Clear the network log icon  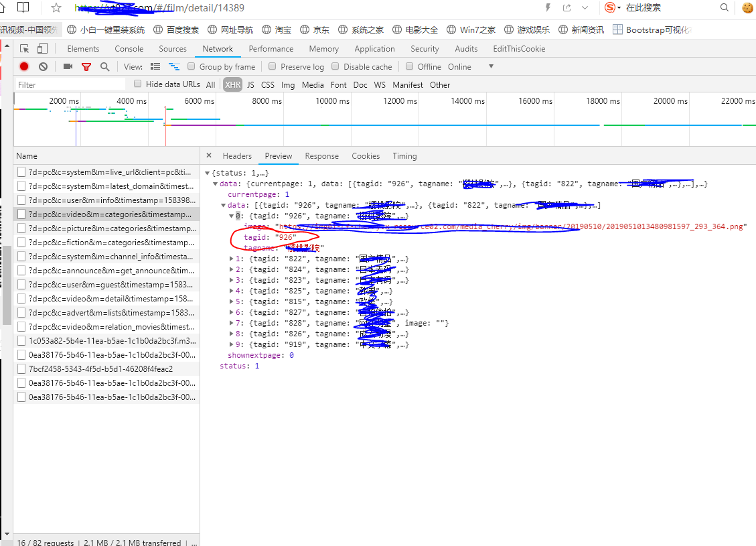coord(43,66)
